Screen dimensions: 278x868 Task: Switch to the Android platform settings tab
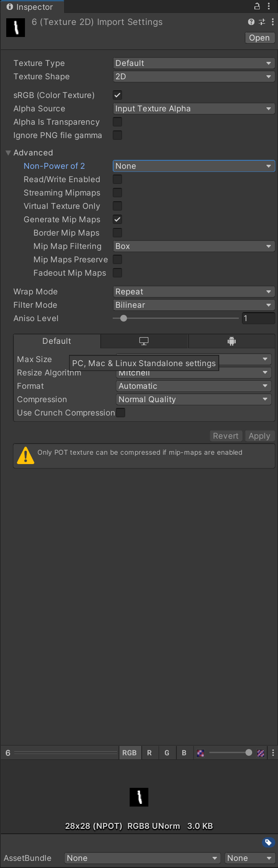[232, 341]
